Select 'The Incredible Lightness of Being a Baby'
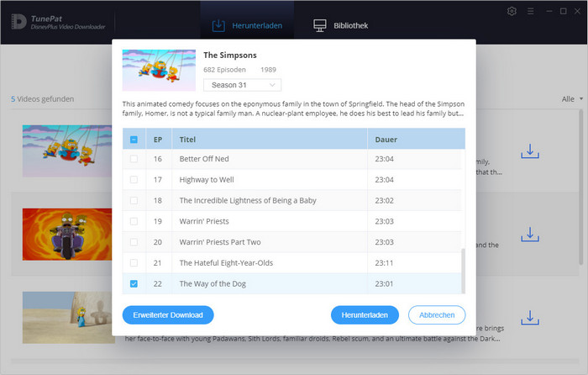The image size is (588, 375). click(248, 200)
